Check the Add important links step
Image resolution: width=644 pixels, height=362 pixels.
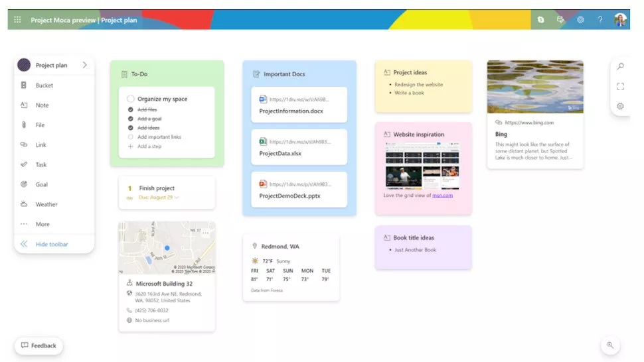tap(131, 137)
